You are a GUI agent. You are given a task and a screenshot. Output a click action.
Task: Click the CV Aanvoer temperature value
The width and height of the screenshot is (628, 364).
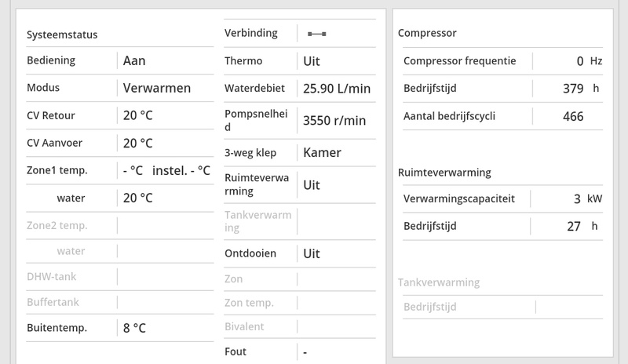pyautogui.click(x=137, y=143)
